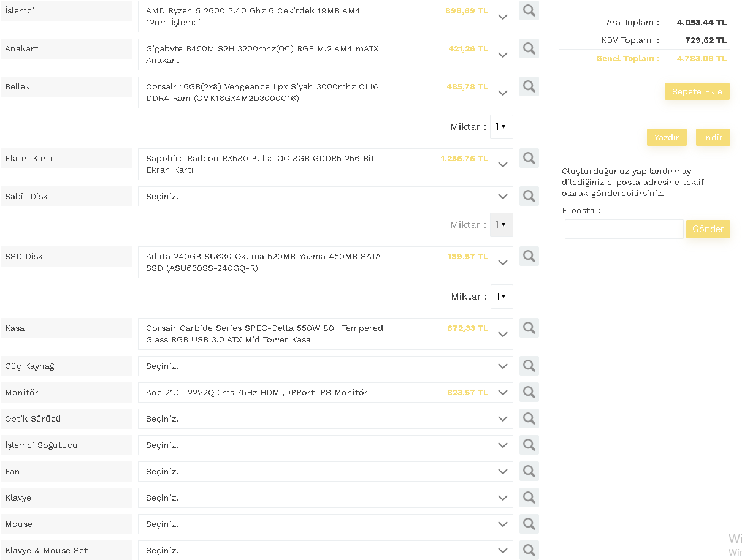Search power supplies via Güç Kaynağı magnifier

coord(529,366)
